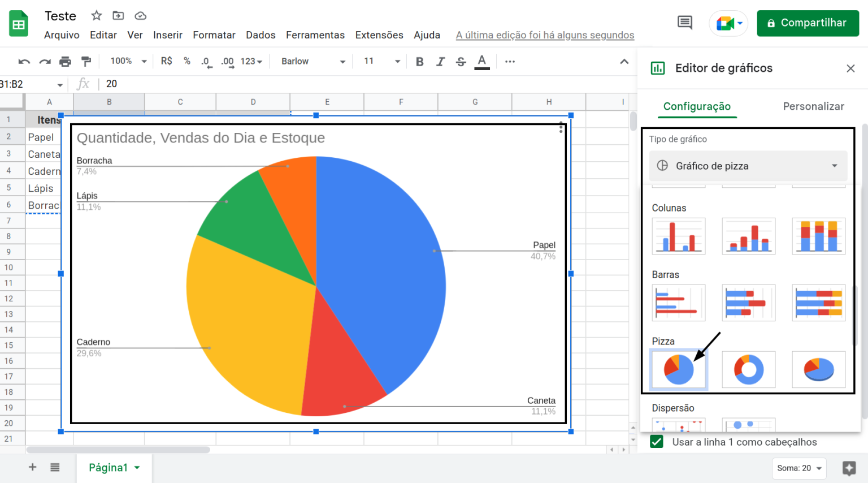Open the Inserir menu

pyautogui.click(x=167, y=35)
